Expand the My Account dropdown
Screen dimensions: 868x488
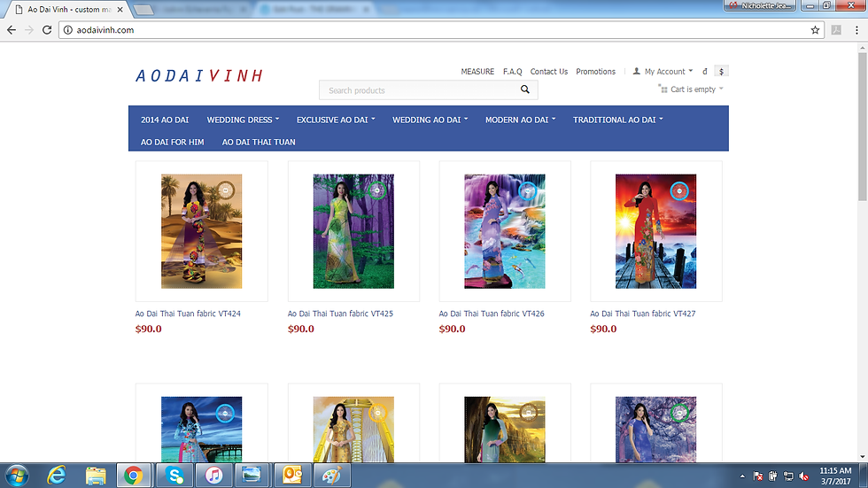tap(690, 71)
